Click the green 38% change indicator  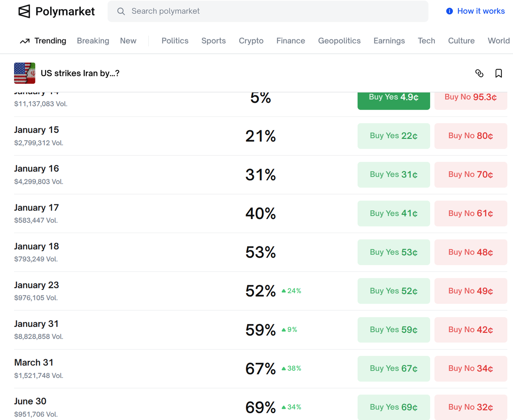291,368
